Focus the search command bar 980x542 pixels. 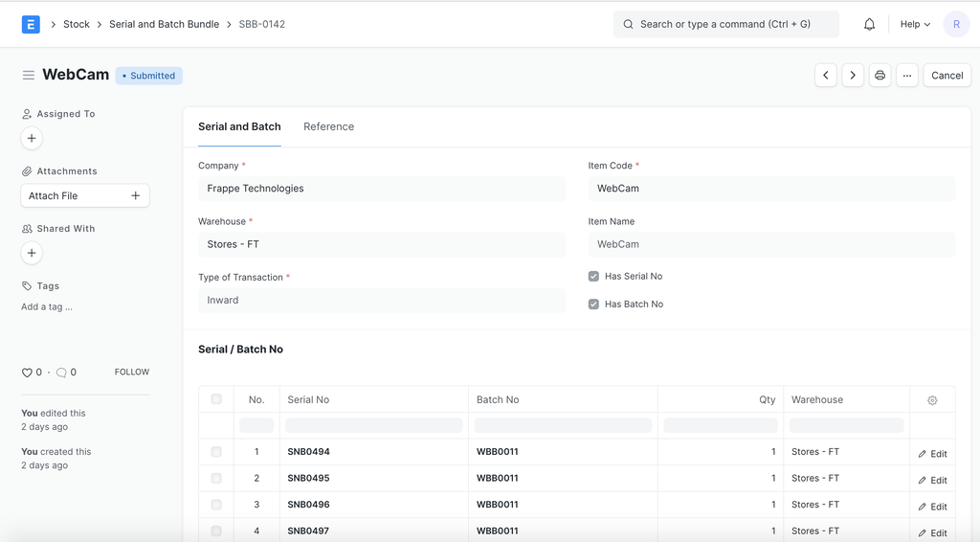click(726, 24)
